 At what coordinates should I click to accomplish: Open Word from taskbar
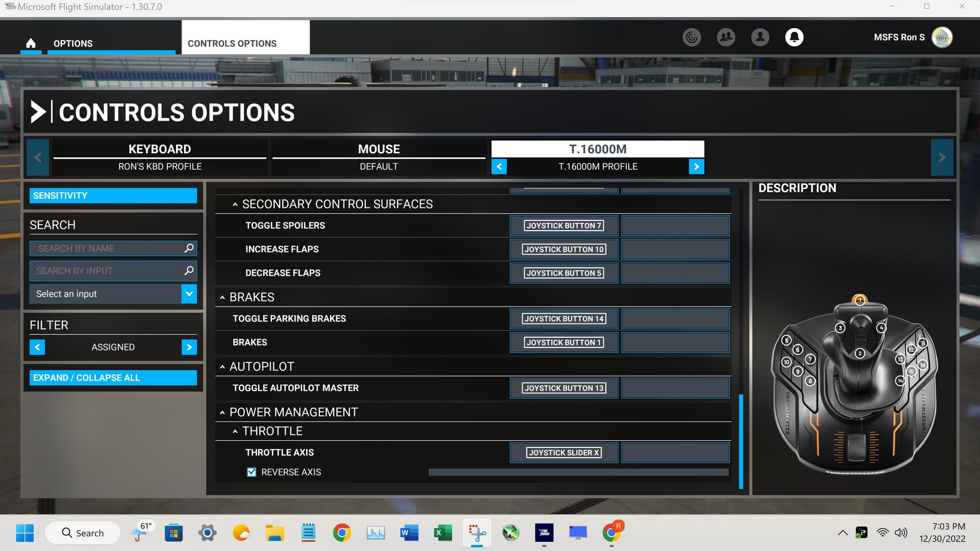(x=409, y=533)
